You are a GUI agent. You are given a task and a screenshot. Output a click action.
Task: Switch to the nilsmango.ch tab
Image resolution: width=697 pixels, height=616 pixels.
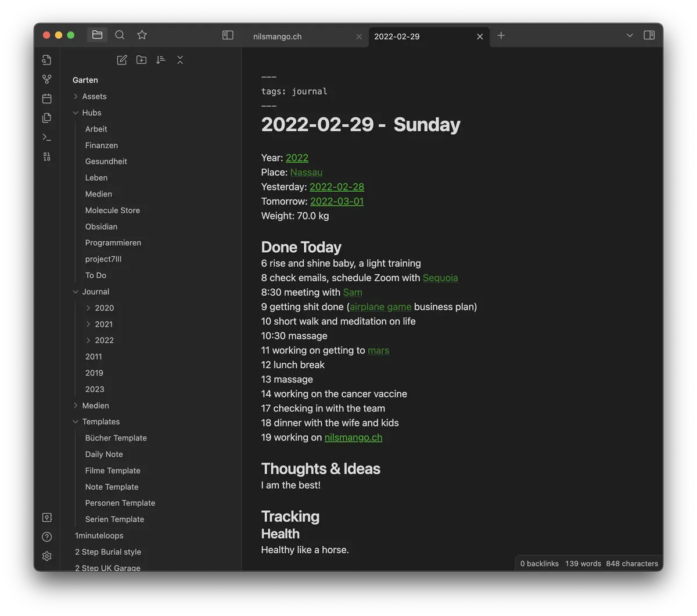[278, 37]
